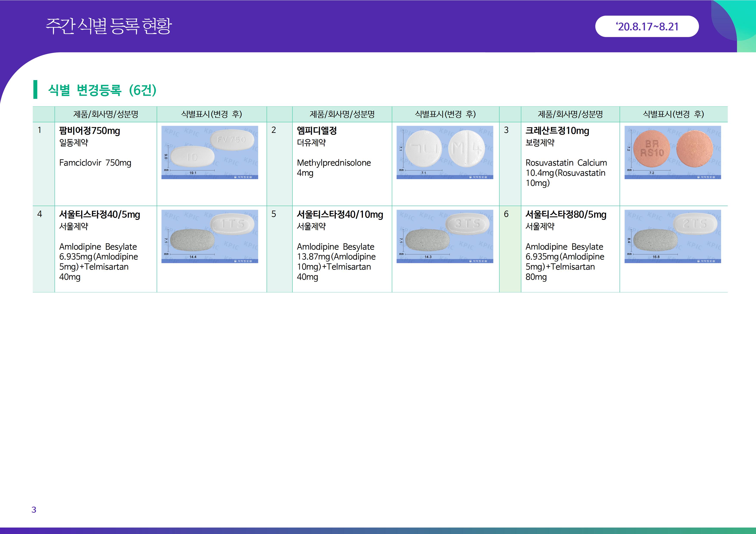This screenshot has height=534, width=756.
Task: Click the page number 3
Action: [x=34, y=510]
